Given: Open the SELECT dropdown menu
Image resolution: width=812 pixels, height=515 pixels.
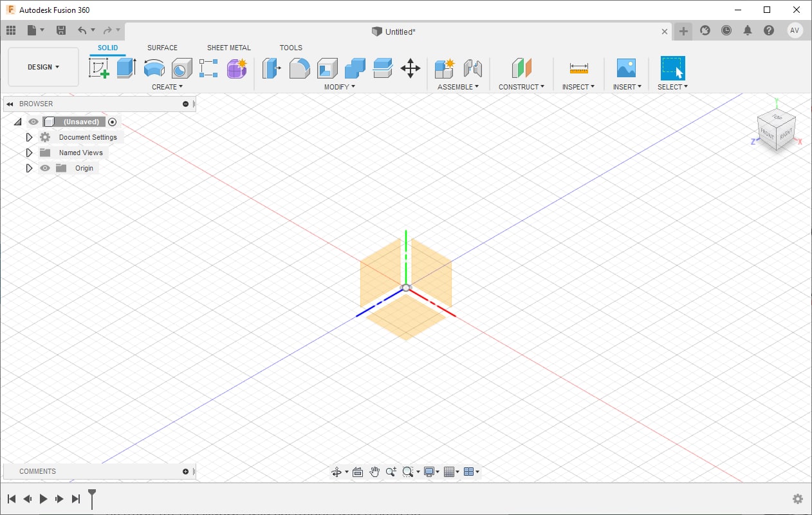Looking at the screenshot, I should (x=673, y=87).
